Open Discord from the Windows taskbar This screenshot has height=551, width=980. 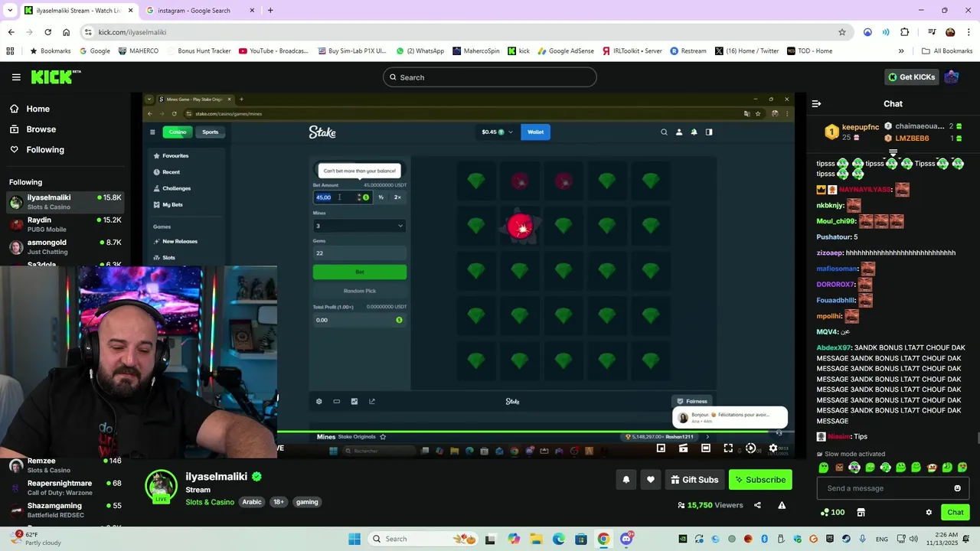pyautogui.click(x=626, y=539)
